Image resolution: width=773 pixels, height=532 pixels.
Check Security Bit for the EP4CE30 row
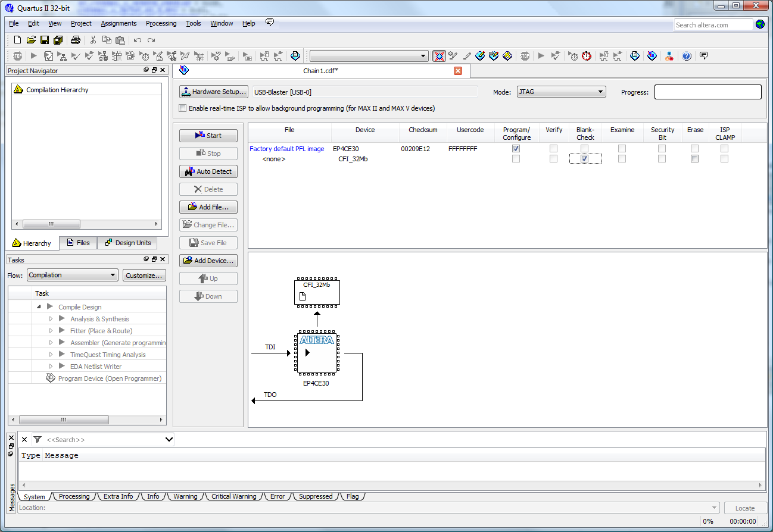coord(662,149)
